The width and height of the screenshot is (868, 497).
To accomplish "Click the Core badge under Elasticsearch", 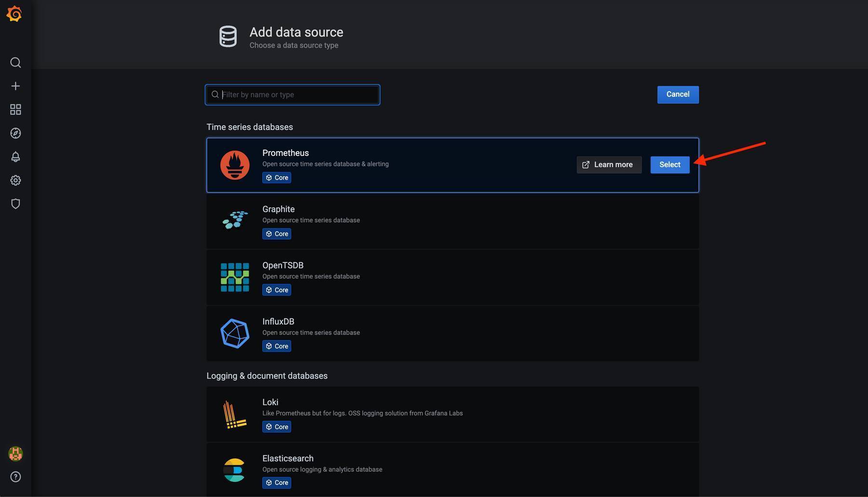I will point(277,483).
